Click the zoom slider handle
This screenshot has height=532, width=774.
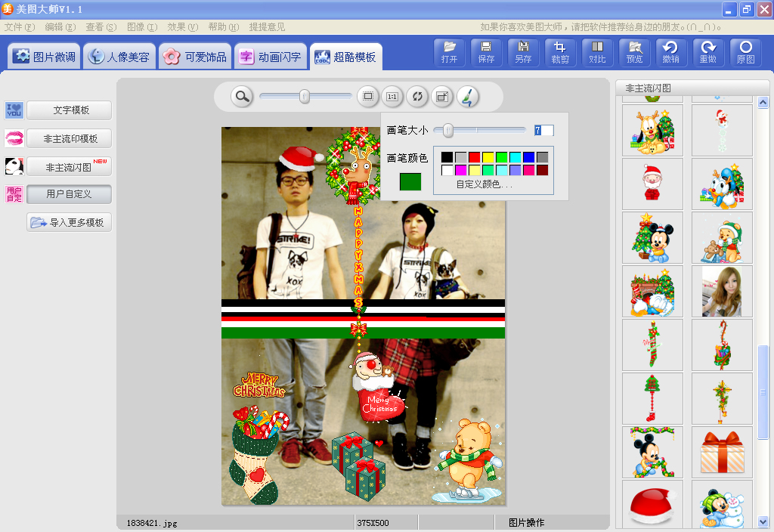coord(305,96)
